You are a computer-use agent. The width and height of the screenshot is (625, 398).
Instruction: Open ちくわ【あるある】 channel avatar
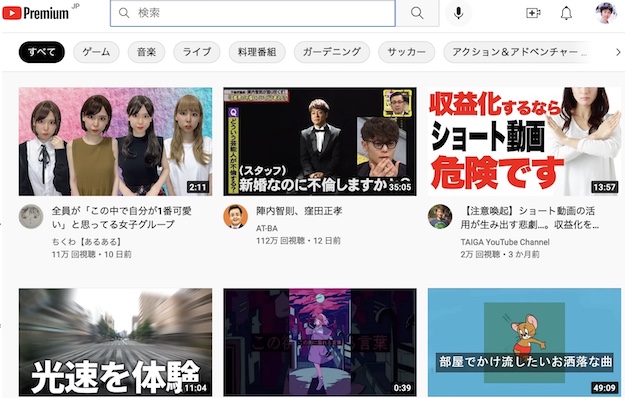coord(31,216)
